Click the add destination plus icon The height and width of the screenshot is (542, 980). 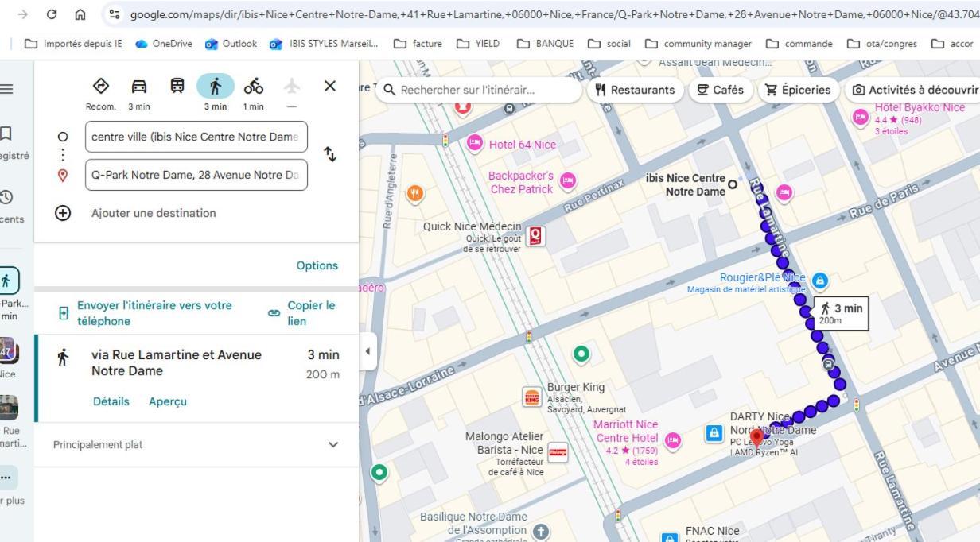(63, 213)
